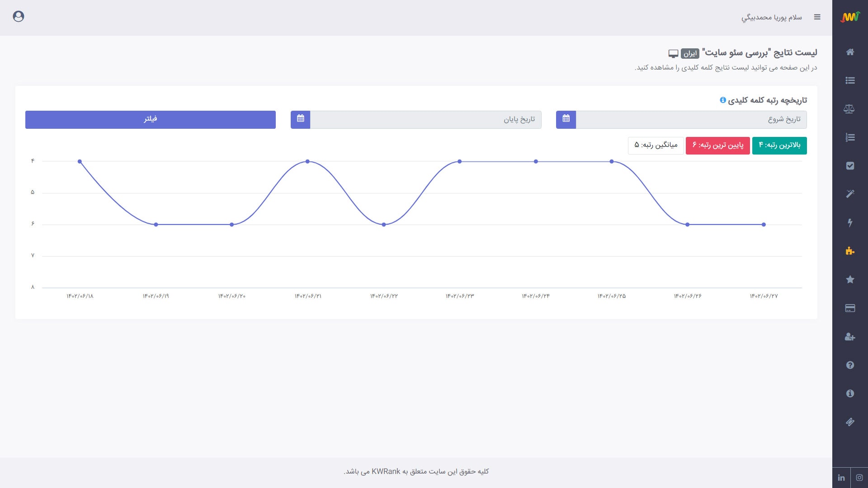The height and width of the screenshot is (488, 868).
Task: Open the LinkedIn link in sidebar footer
Action: 841,478
